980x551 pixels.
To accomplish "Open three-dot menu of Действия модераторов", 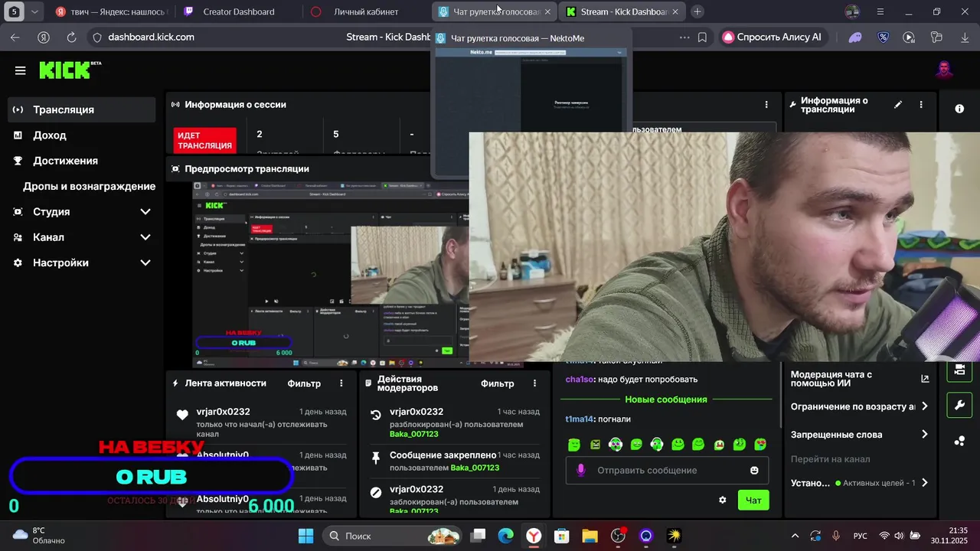I will click(x=534, y=383).
